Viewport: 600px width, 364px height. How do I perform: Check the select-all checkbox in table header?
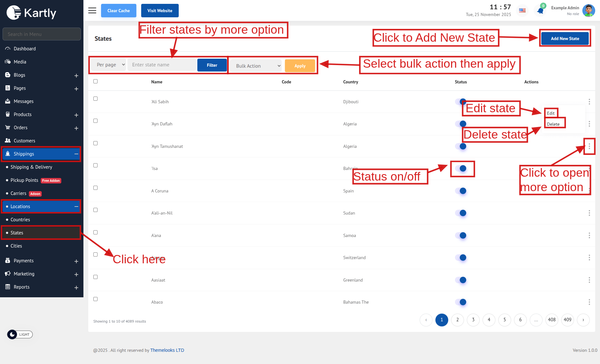pyautogui.click(x=95, y=81)
